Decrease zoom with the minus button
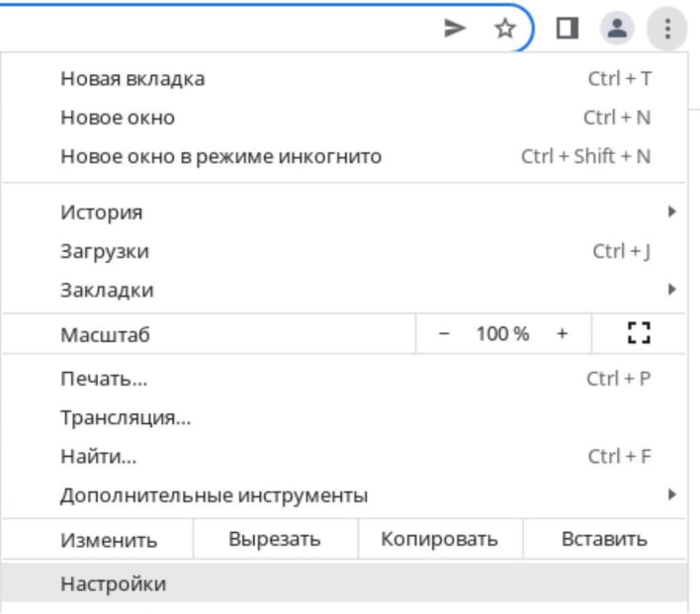 click(444, 333)
